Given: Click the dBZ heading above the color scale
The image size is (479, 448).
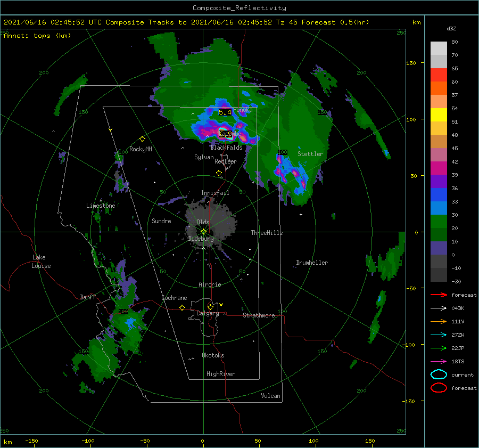Looking at the screenshot, I should (x=451, y=28).
